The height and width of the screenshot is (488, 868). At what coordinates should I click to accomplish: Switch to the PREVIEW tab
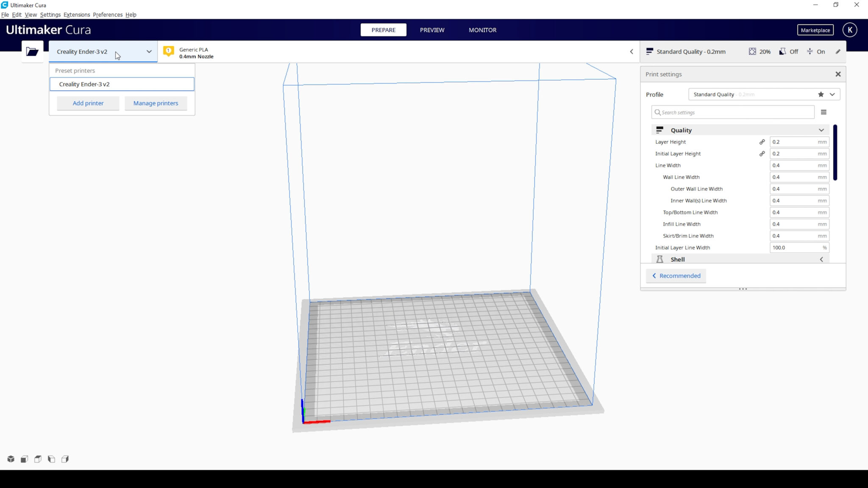pyautogui.click(x=432, y=30)
